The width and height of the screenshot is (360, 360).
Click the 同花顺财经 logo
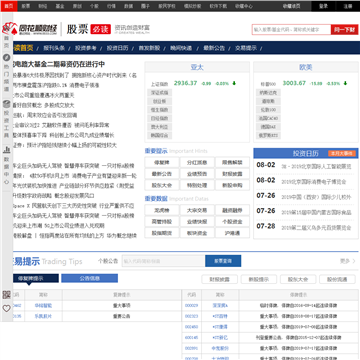(x=30, y=29)
